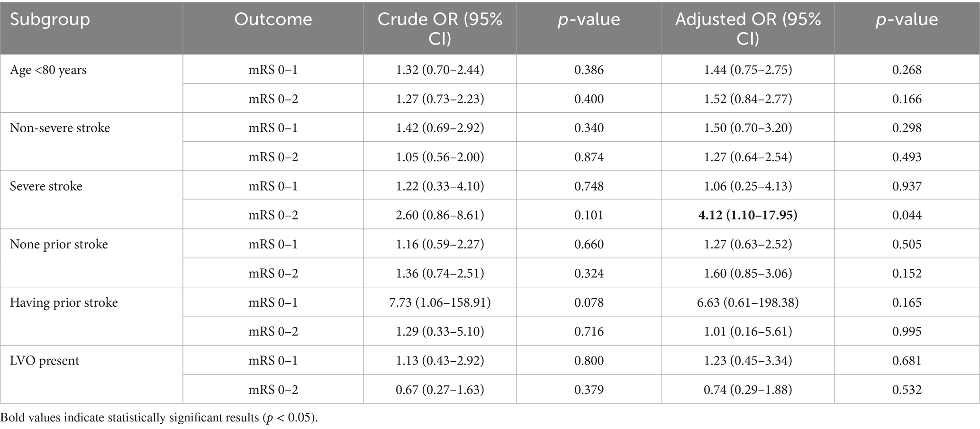Click the crude OR 7.73 (1.06–158.91) cell
Viewport: 980px width, 429px height.
(x=440, y=303)
